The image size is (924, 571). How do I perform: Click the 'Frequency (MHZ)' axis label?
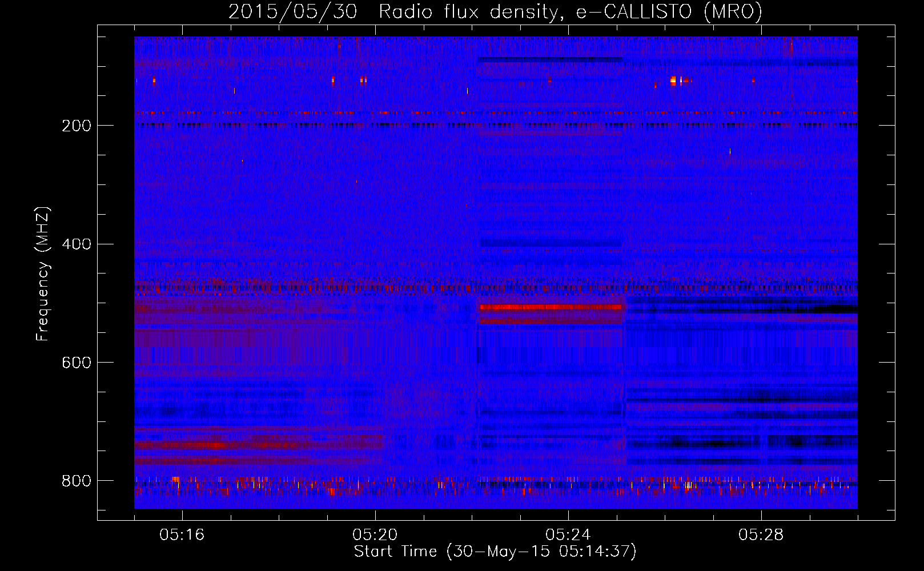coord(43,274)
